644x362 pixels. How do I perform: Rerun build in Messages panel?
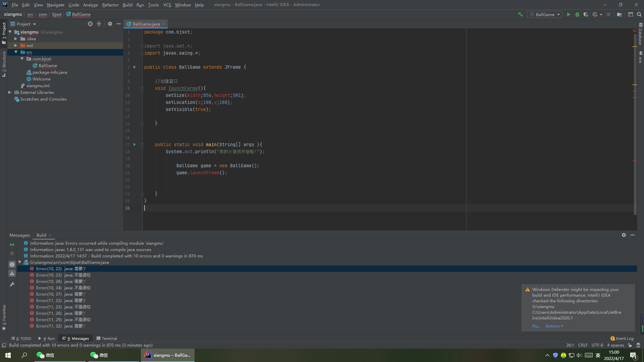[x=12, y=245]
